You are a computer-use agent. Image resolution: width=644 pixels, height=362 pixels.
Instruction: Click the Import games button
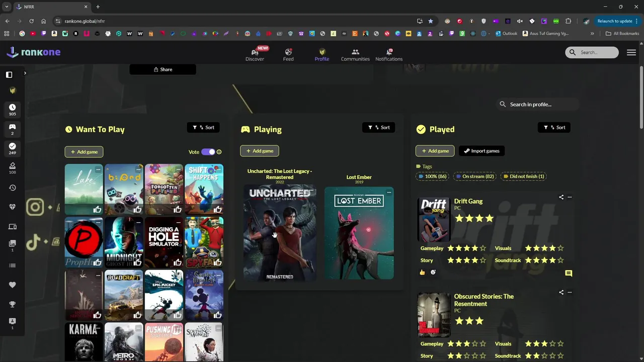pos(481,151)
